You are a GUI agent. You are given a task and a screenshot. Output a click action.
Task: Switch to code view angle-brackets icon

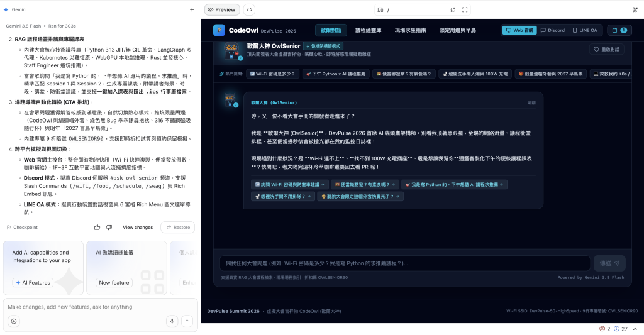coord(249,9)
